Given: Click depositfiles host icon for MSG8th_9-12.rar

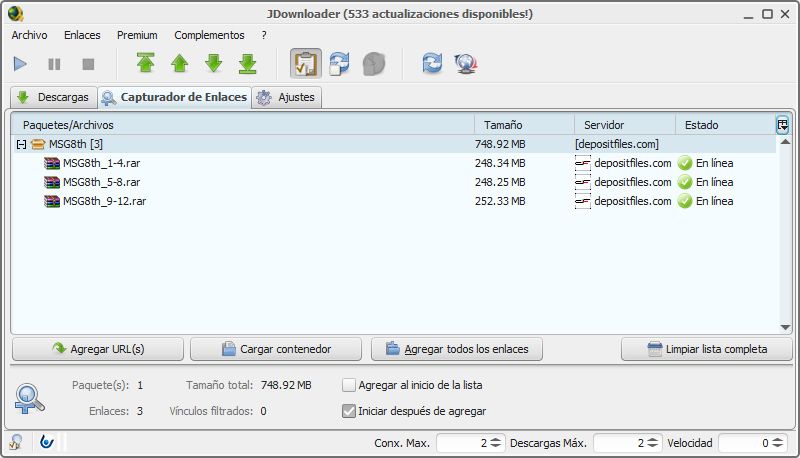Looking at the screenshot, I should tap(583, 201).
